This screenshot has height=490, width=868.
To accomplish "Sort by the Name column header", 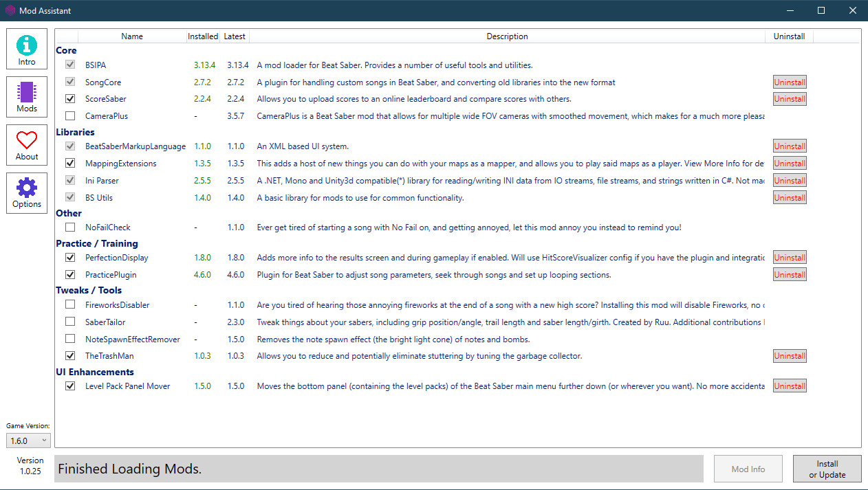I will coord(131,36).
